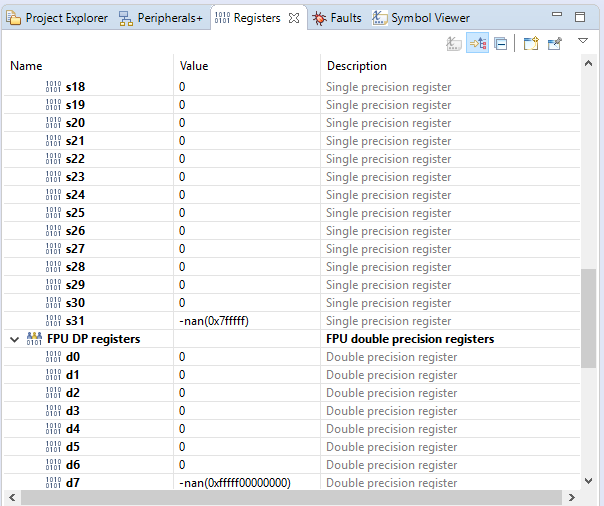Close the Registers tab with X

(x=294, y=18)
